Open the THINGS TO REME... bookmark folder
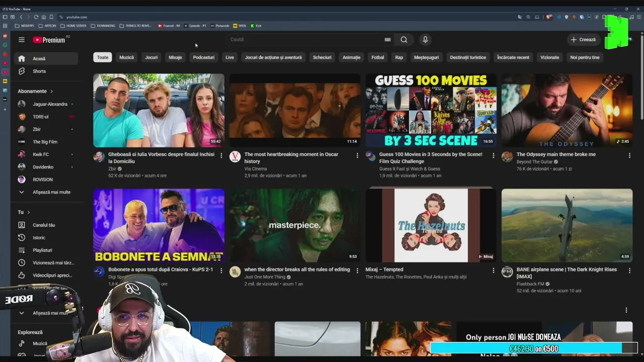Viewport: 644px width, 362px height. (135, 26)
